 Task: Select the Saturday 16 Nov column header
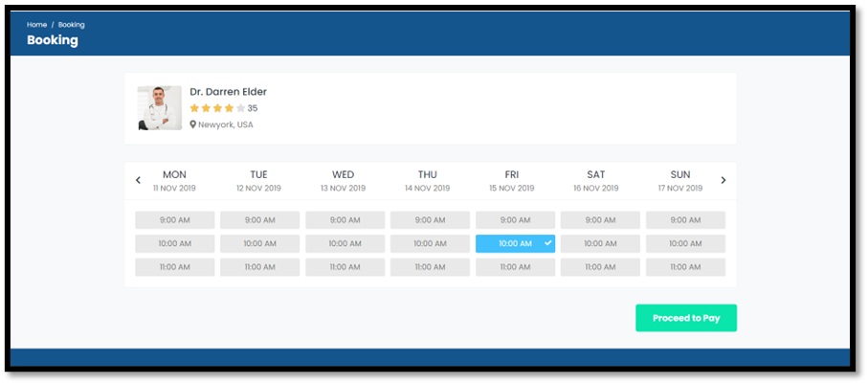[596, 180]
